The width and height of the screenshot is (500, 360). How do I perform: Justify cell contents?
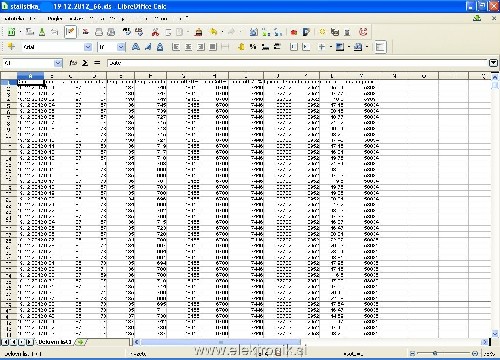(x=213, y=47)
